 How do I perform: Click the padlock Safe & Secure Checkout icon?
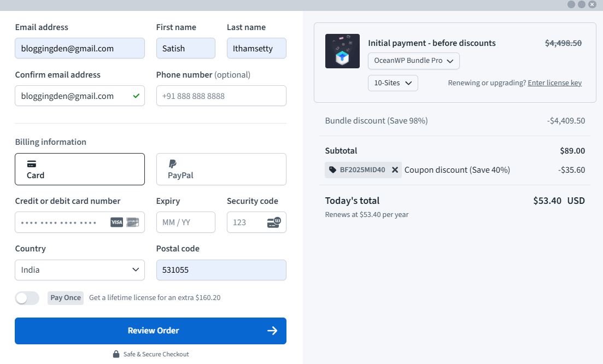coord(116,354)
